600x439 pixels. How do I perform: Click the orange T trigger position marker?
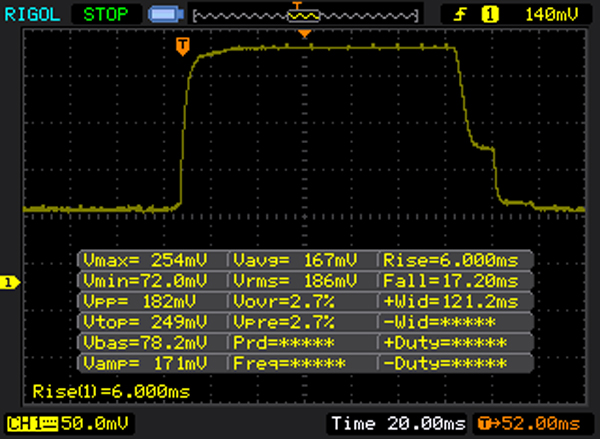click(183, 46)
